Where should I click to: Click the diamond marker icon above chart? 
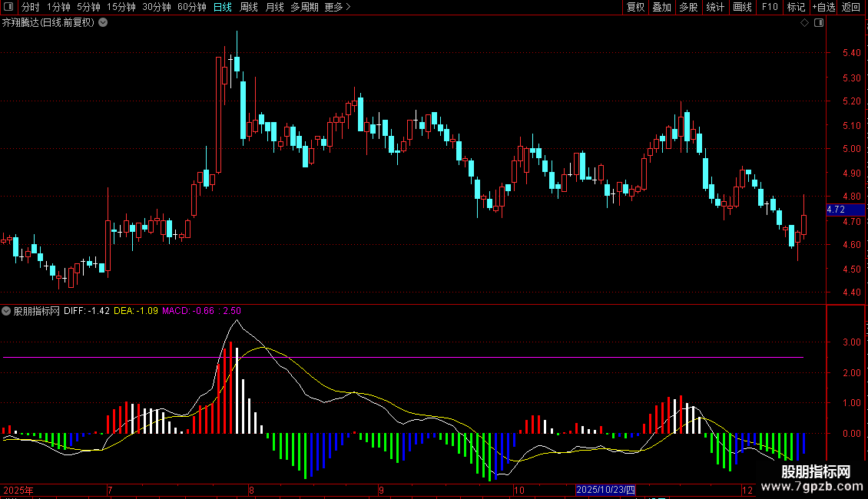[x=805, y=23]
